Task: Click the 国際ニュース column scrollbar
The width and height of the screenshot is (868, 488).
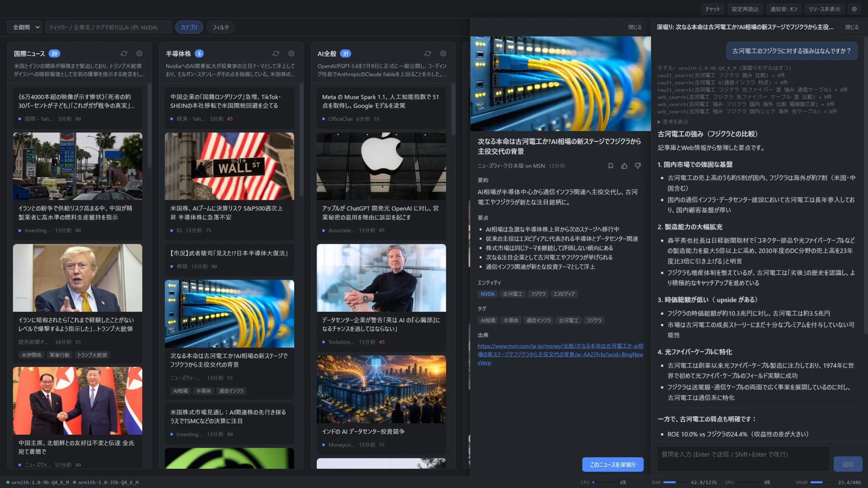Action: pos(150,125)
